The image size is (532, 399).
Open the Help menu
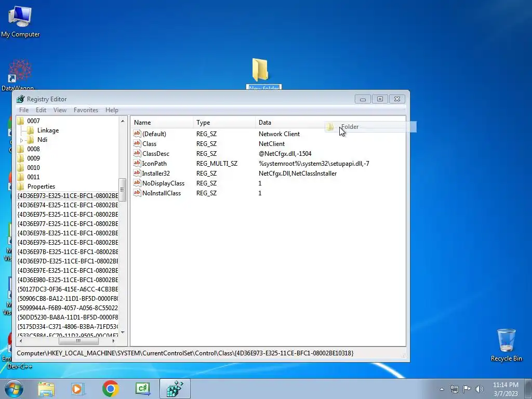[x=112, y=110]
